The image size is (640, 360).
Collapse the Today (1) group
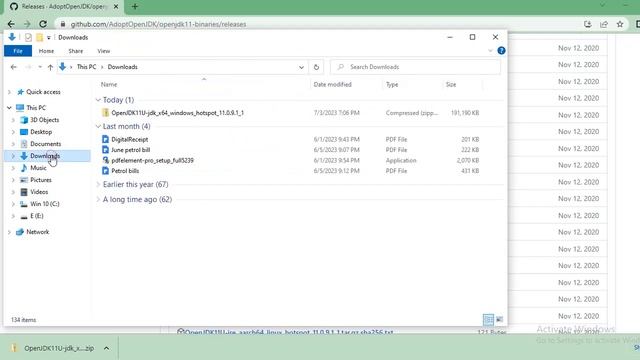pyautogui.click(x=98, y=100)
